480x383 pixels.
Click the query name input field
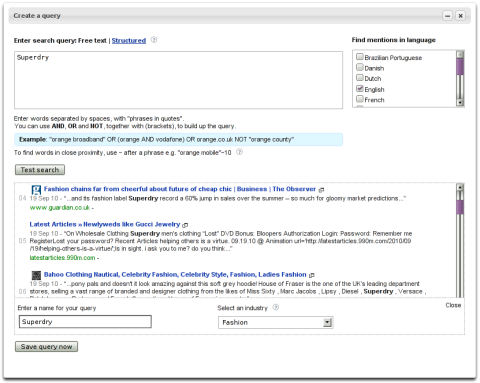pos(85,322)
